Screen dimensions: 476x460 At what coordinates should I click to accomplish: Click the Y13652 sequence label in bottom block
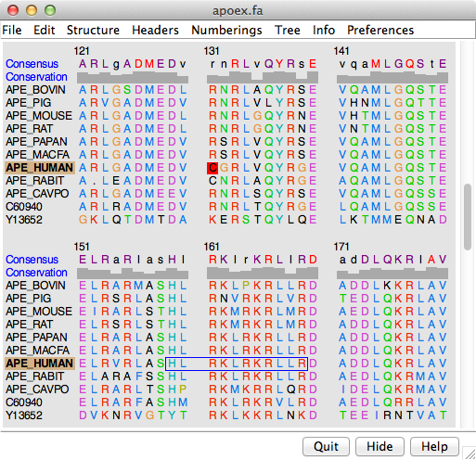click(24, 415)
